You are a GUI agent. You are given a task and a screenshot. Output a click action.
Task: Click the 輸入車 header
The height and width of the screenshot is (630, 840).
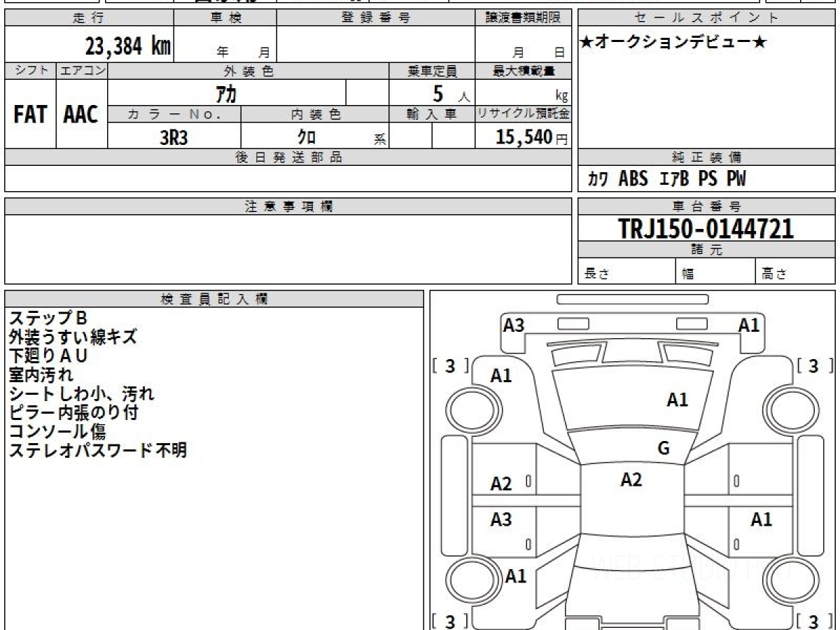(432, 115)
